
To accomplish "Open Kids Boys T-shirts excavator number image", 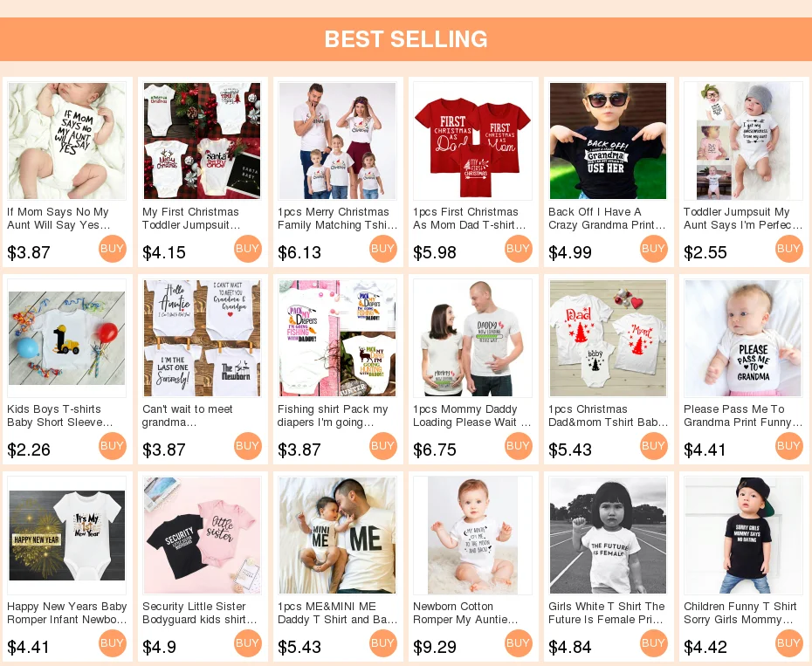I will [67, 338].
